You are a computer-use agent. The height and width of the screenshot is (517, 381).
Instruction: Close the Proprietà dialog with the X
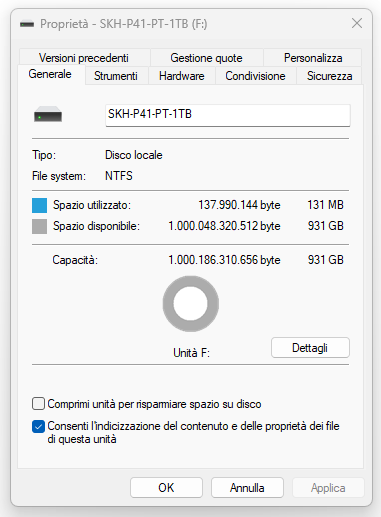(x=357, y=23)
